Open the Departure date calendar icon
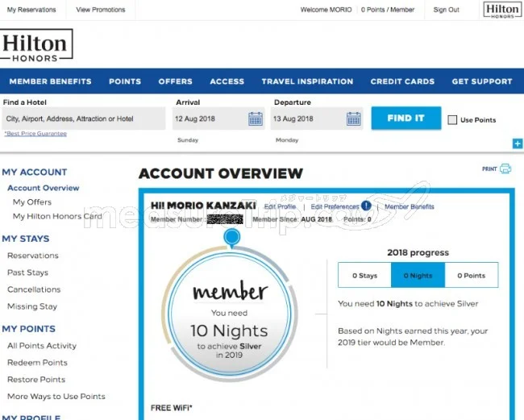524x420 pixels. [354, 119]
